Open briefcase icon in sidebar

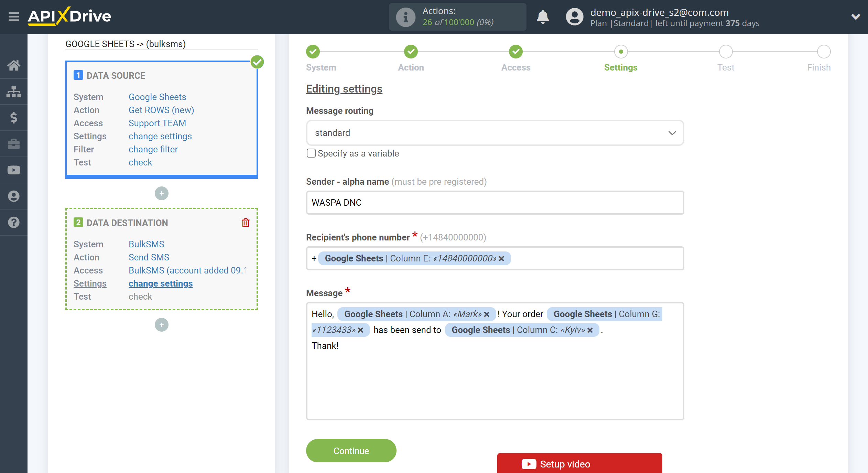[14, 143]
